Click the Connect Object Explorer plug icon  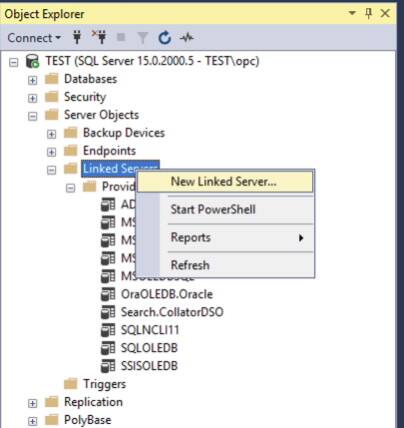click(77, 37)
